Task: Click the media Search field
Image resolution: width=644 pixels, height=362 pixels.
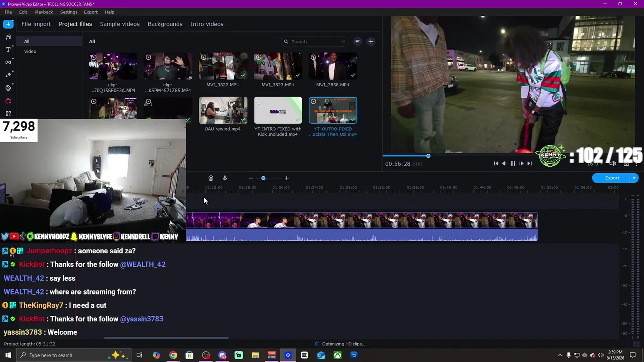Action: point(315,42)
